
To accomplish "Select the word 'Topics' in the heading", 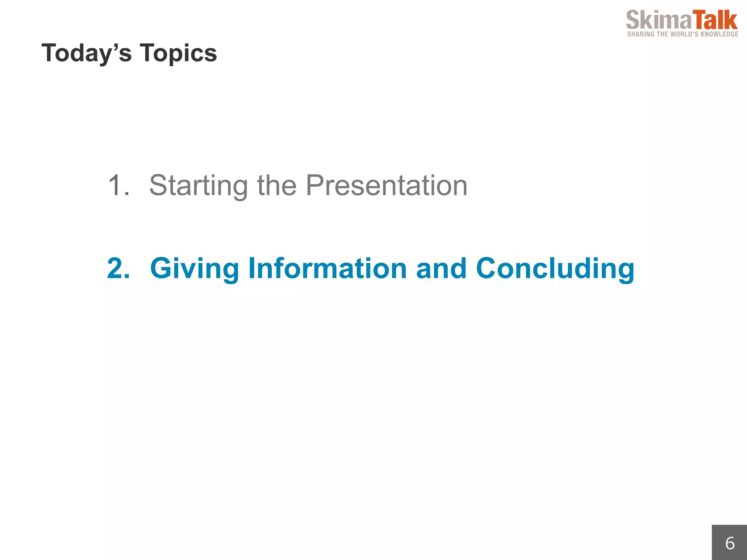I will click(178, 54).
